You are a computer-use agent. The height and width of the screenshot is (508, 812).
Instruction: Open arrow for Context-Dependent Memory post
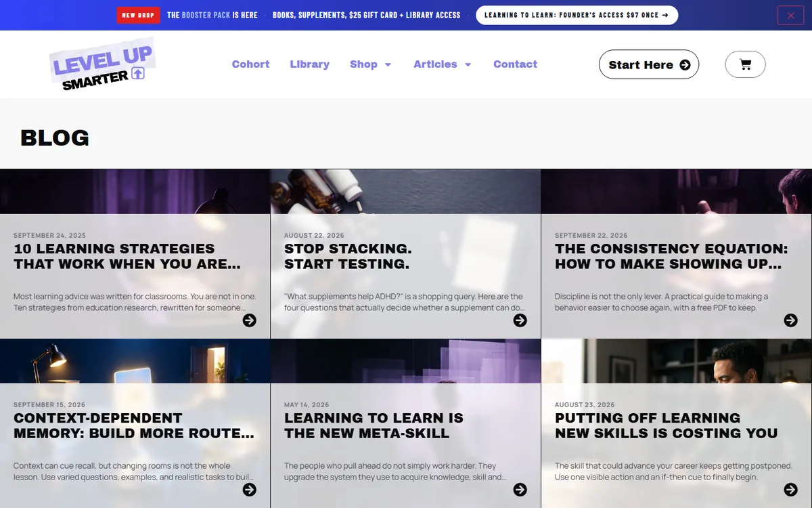(x=250, y=490)
